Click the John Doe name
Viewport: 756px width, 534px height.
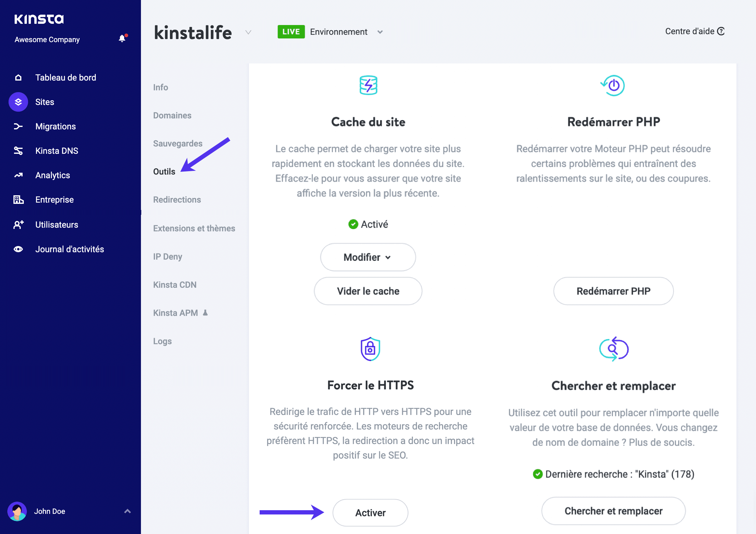[50, 511]
